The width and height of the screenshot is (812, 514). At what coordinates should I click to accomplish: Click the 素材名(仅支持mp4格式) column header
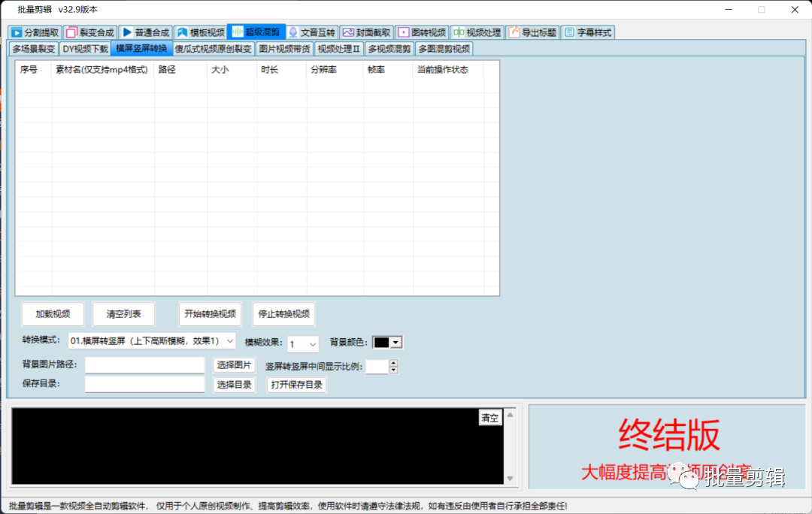coord(102,69)
